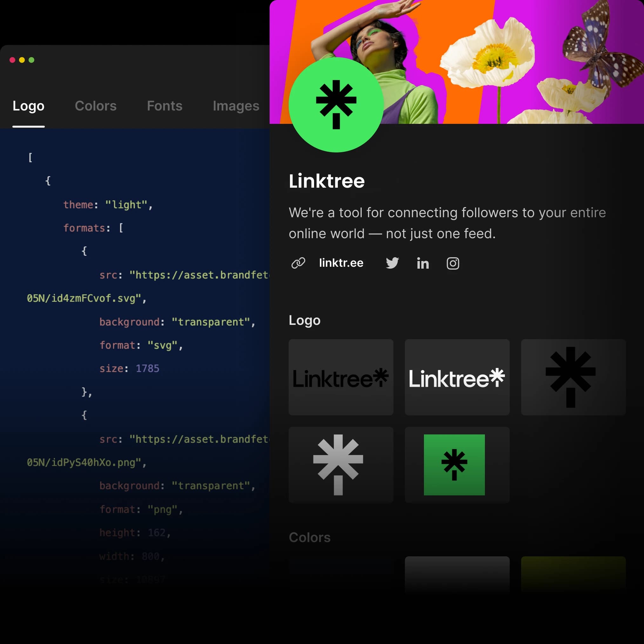Image resolution: width=644 pixels, height=644 pixels.
Task: Click the format: "png" code line
Action: 141,510
